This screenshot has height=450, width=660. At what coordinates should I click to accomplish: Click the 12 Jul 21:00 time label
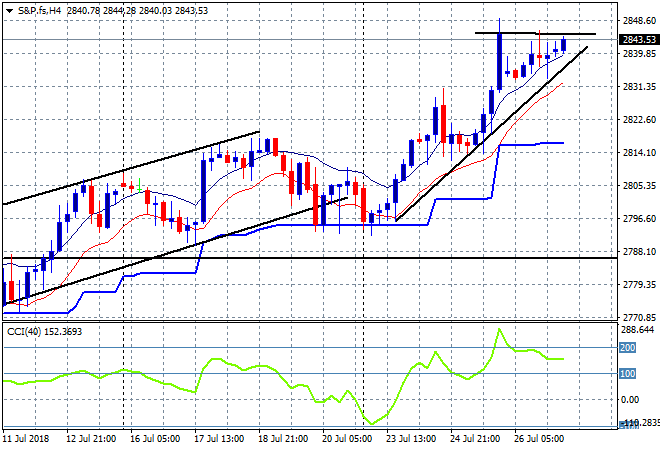[91, 439]
